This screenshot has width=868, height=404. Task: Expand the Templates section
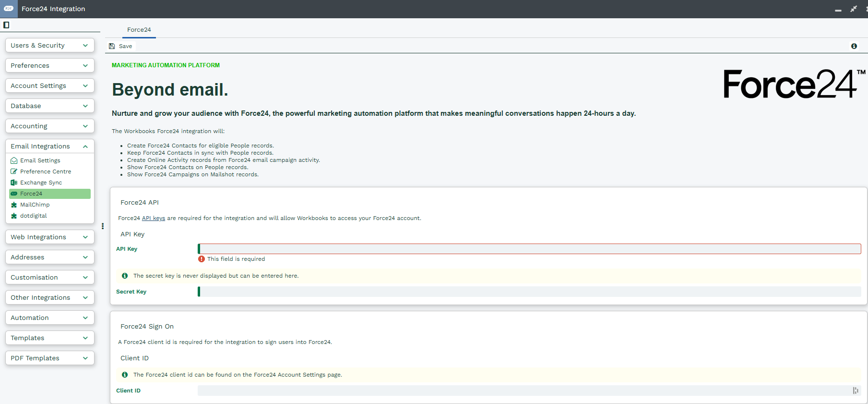(50, 338)
